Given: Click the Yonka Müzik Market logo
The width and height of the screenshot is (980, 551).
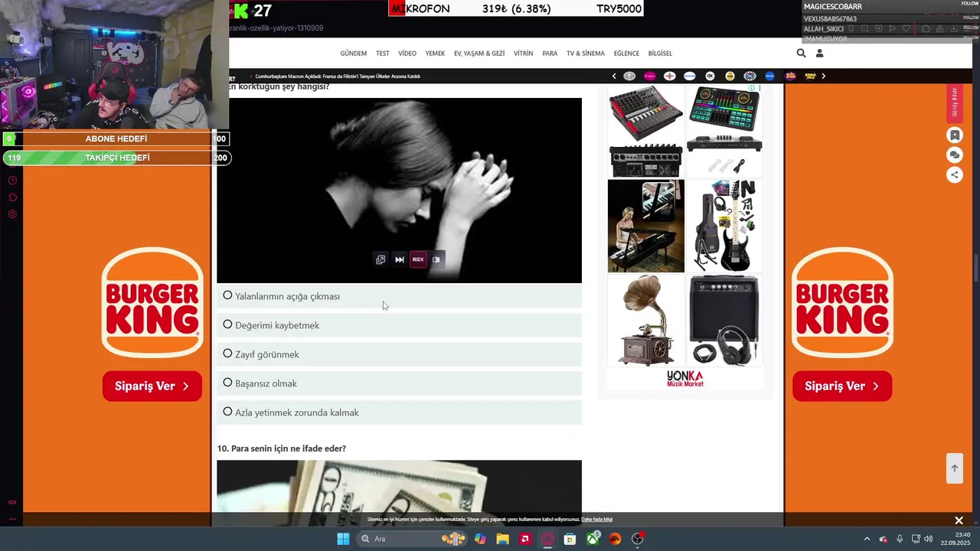Looking at the screenshot, I should coord(684,379).
